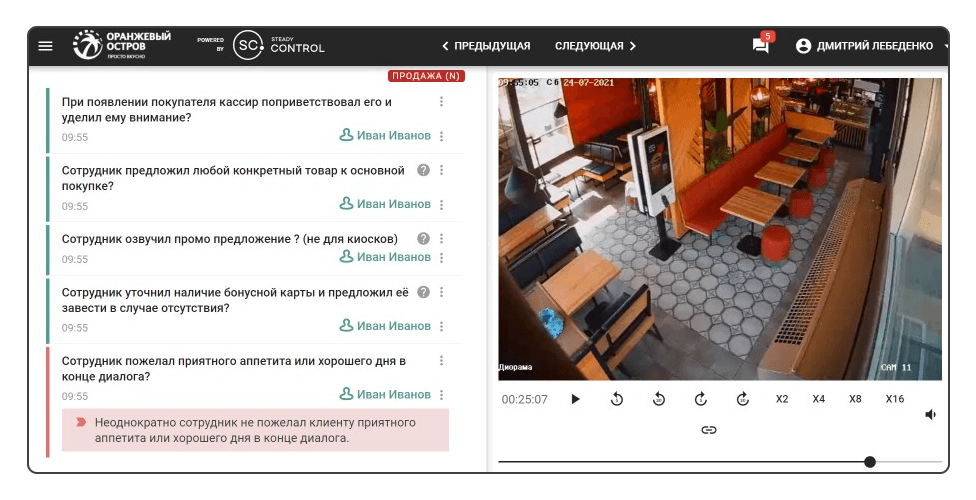Screen dimensions: 976x500
Task: Copy video link via chain icon
Action: click(709, 430)
